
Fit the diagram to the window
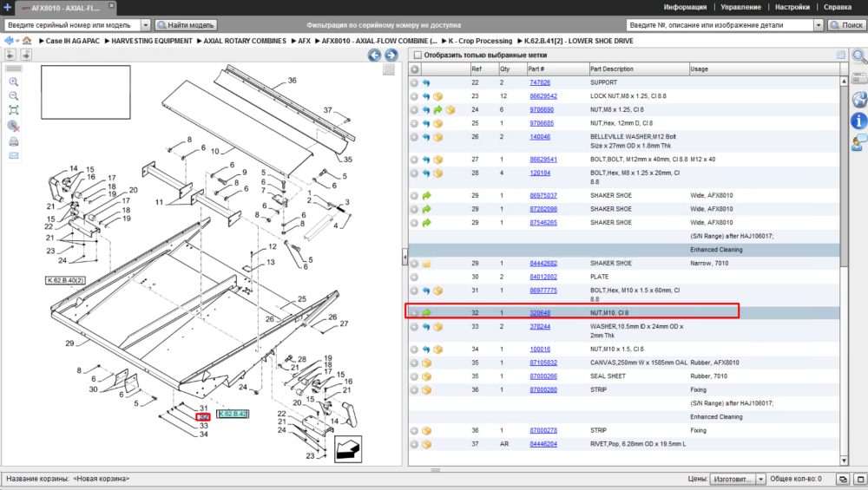pos(14,110)
